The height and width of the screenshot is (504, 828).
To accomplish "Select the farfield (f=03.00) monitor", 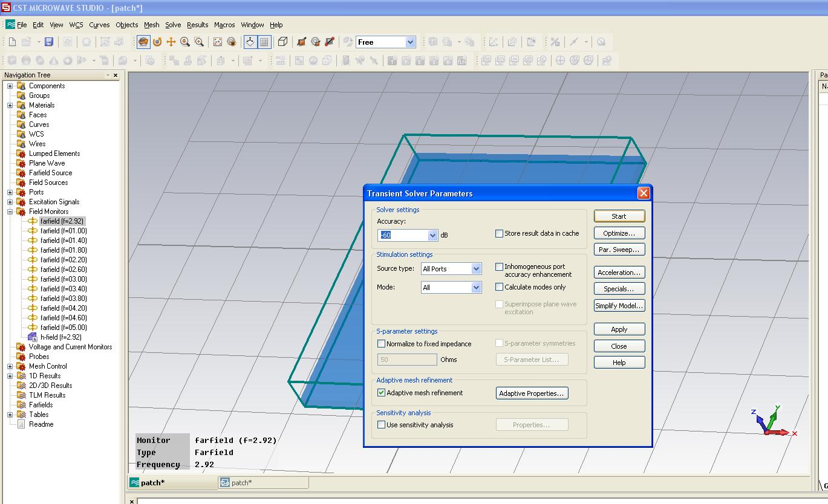I will click(x=64, y=279).
